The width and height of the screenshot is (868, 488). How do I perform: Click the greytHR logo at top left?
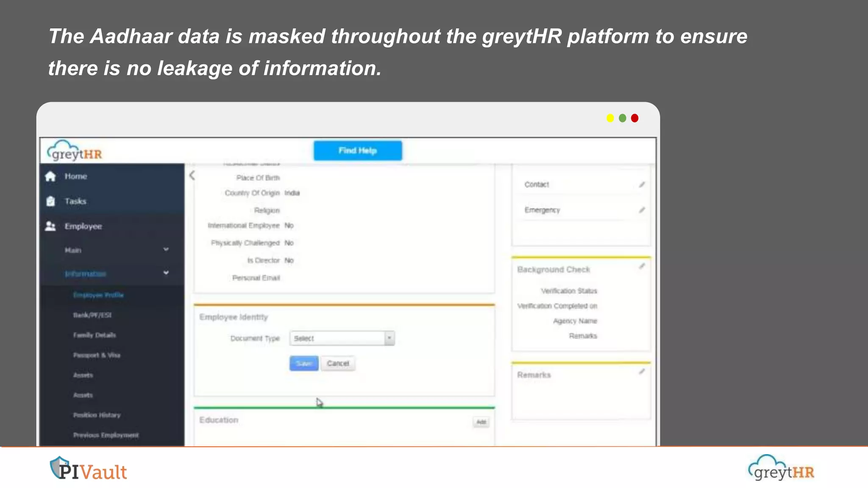75,151
